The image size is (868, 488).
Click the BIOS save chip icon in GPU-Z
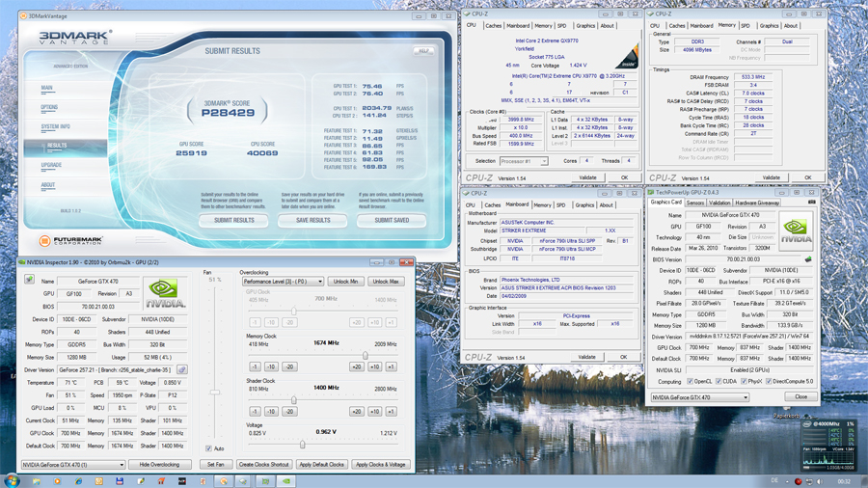[x=808, y=258]
